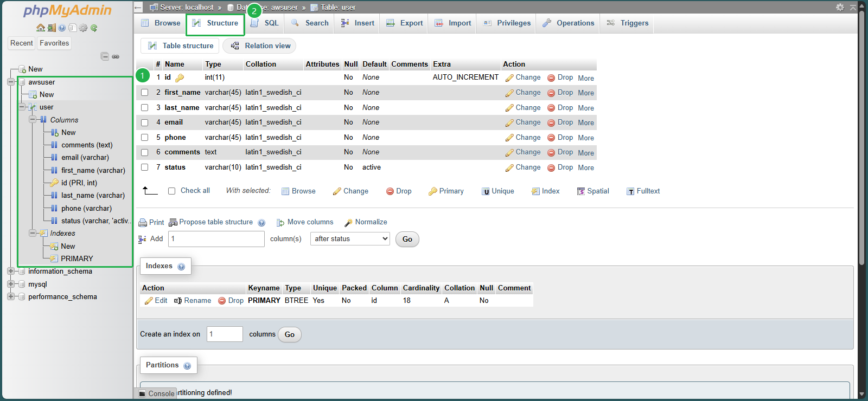
Task: Click the Fulltext icon in With selected
Action: (x=630, y=191)
